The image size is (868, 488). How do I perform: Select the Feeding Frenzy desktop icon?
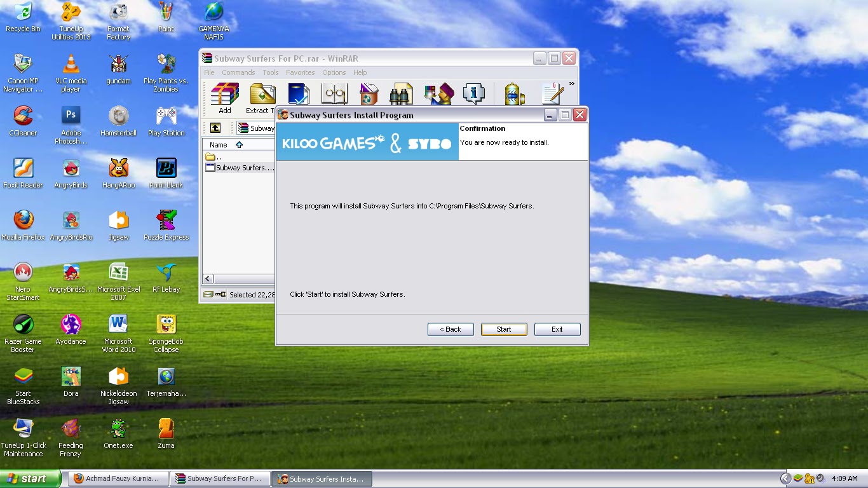[x=71, y=438]
